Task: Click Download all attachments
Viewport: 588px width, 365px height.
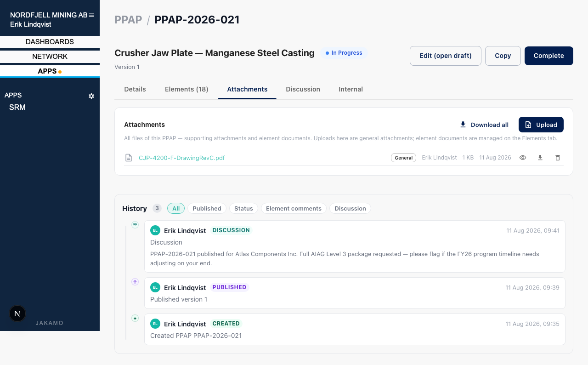Action: 484,125
